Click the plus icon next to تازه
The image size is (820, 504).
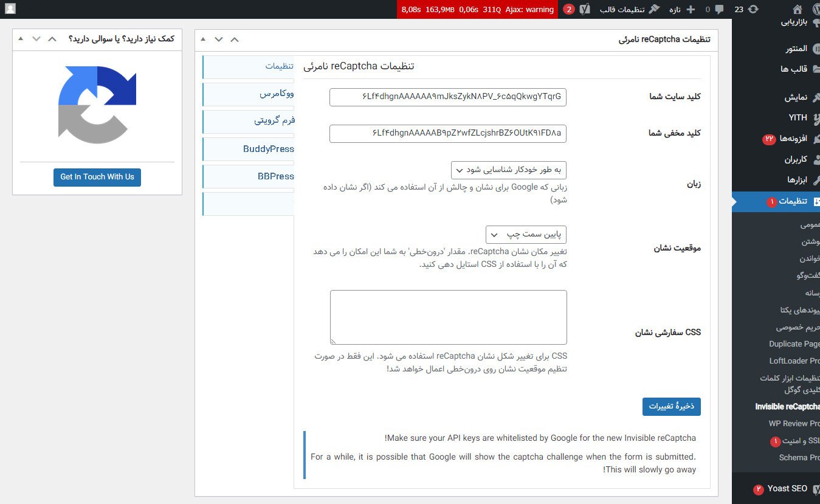coord(690,9)
